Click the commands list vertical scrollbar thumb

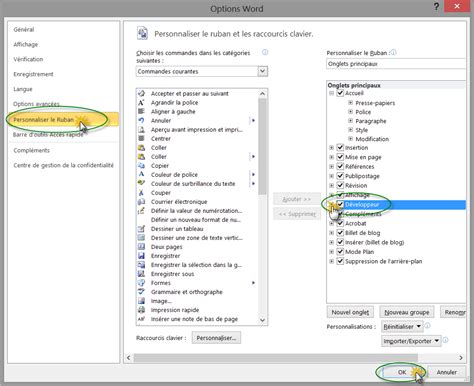coord(262,146)
